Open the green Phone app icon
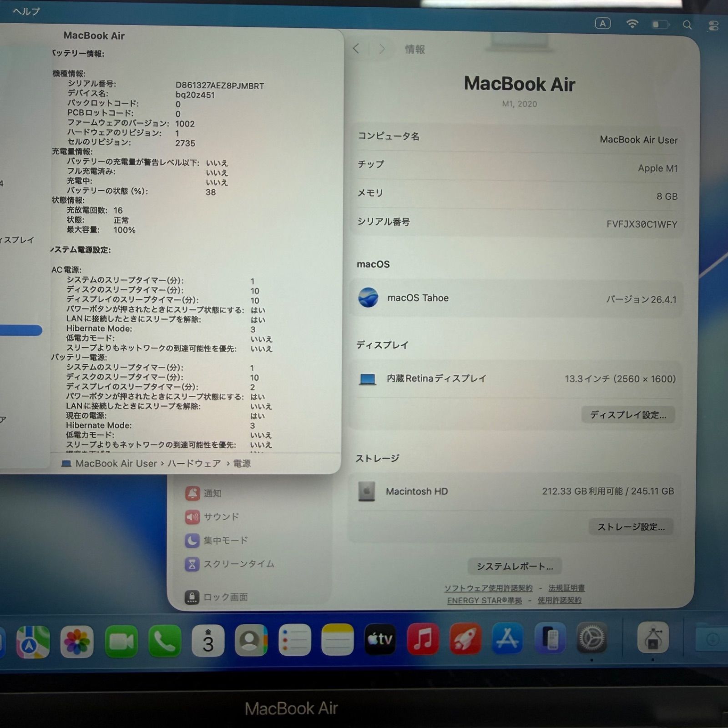Screen dimensions: 728x728 [165, 642]
